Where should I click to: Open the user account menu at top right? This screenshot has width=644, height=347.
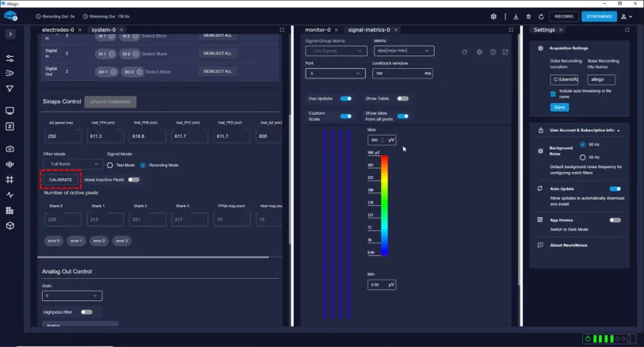[x=627, y=17]
